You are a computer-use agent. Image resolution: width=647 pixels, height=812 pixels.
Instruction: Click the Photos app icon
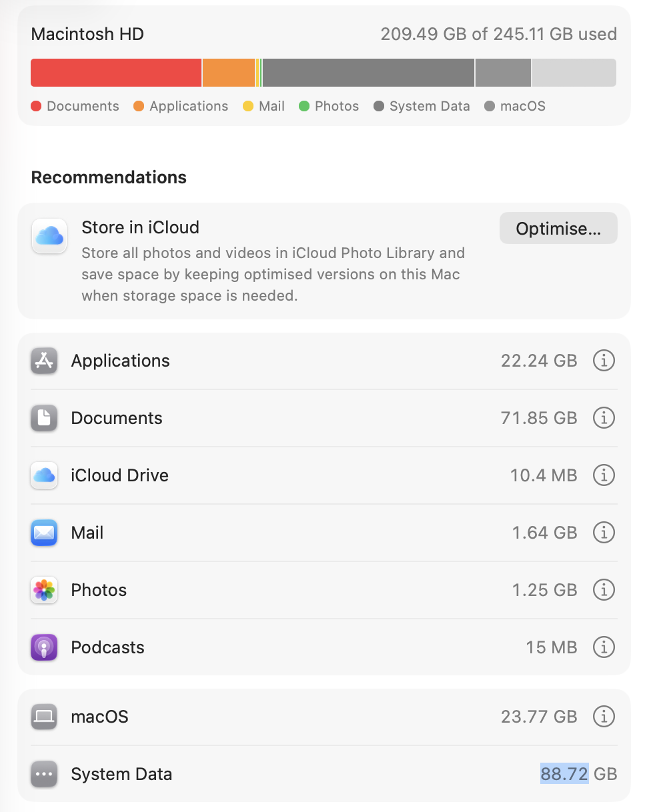point(44,590)
